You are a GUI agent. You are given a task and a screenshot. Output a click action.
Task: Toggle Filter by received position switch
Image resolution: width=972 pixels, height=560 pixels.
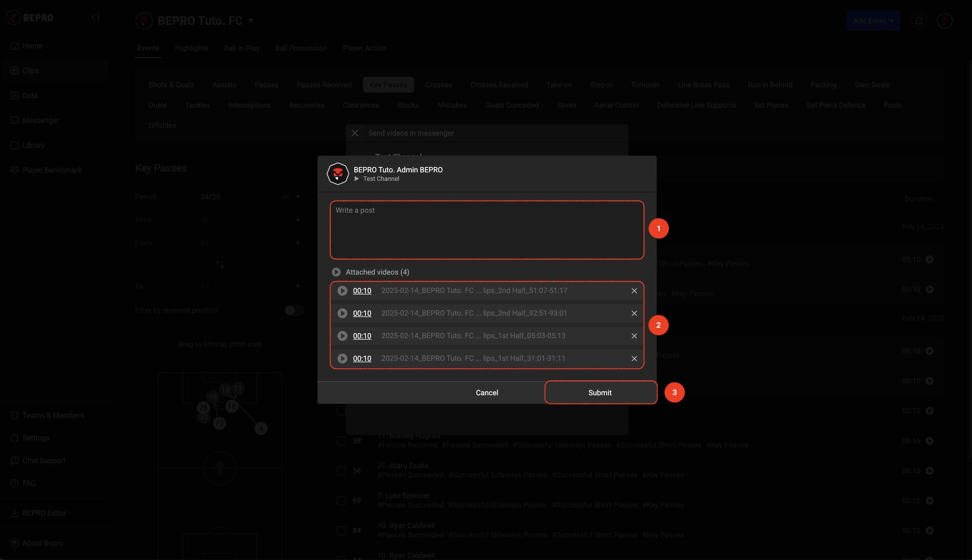294,311
